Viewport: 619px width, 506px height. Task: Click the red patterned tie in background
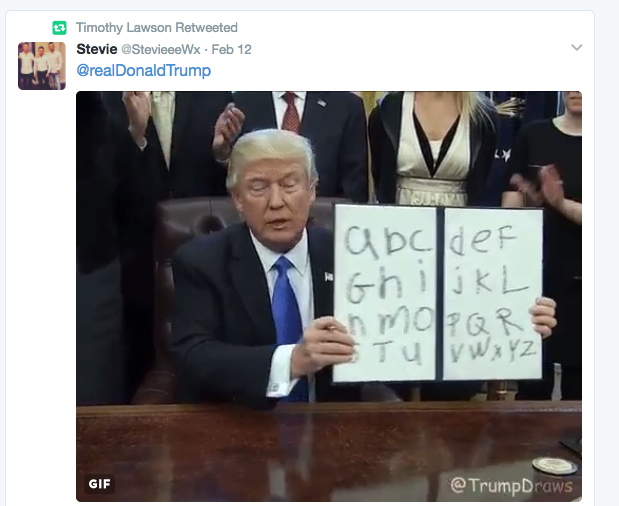click(291, 112)
